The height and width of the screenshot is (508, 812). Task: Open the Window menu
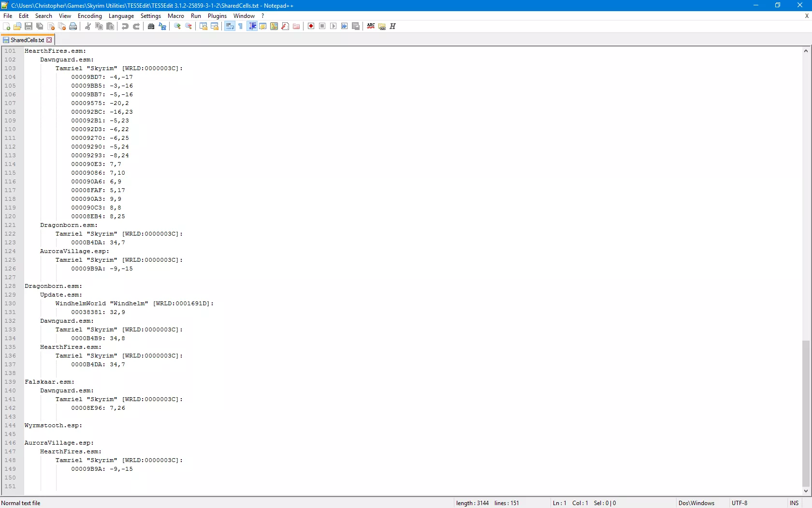tap(244, 16)
